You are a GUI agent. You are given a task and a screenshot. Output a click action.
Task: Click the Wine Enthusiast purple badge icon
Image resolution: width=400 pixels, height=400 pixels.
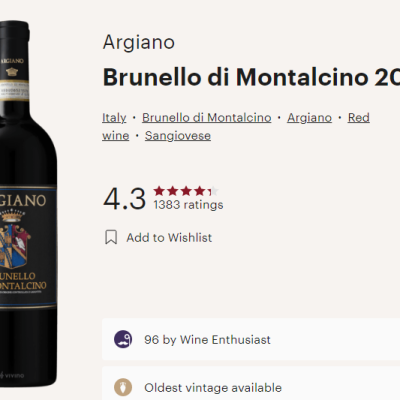(123, 339)
